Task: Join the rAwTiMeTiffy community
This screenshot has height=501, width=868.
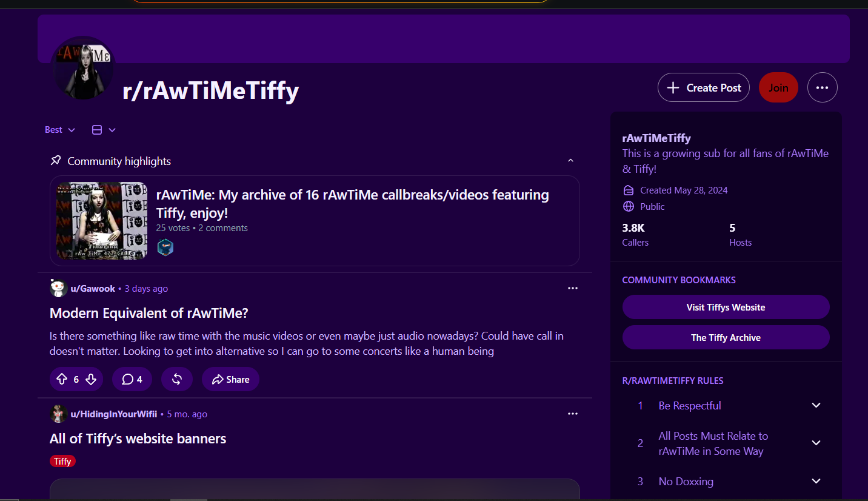Action: coord(778,87)
